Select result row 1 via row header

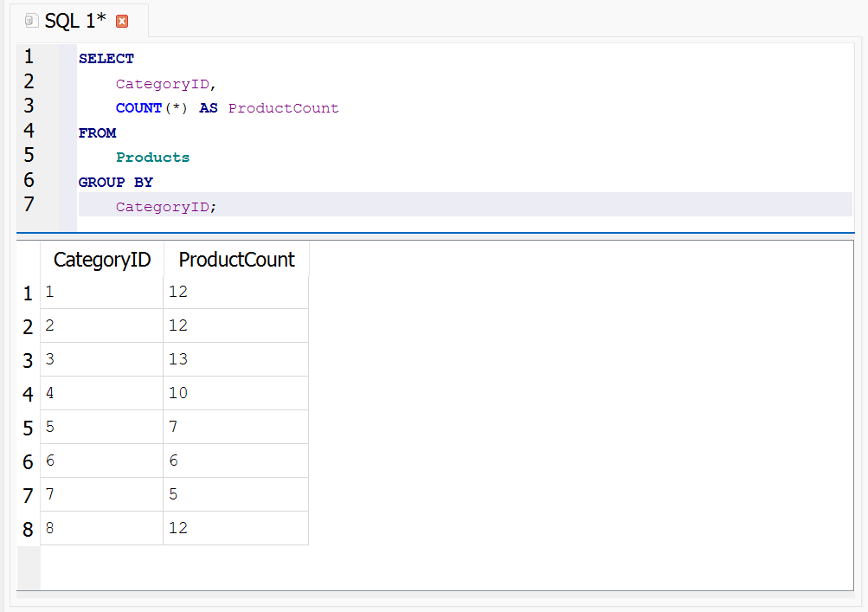[x=29, y=293]
